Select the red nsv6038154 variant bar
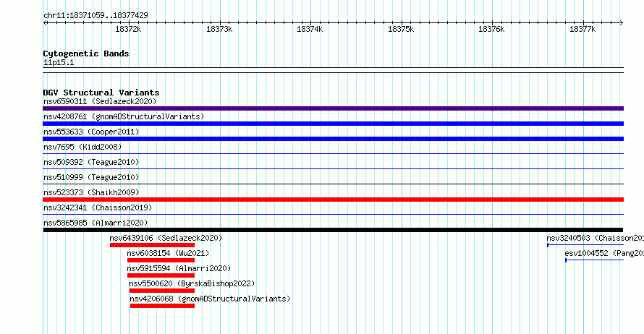 161,260
